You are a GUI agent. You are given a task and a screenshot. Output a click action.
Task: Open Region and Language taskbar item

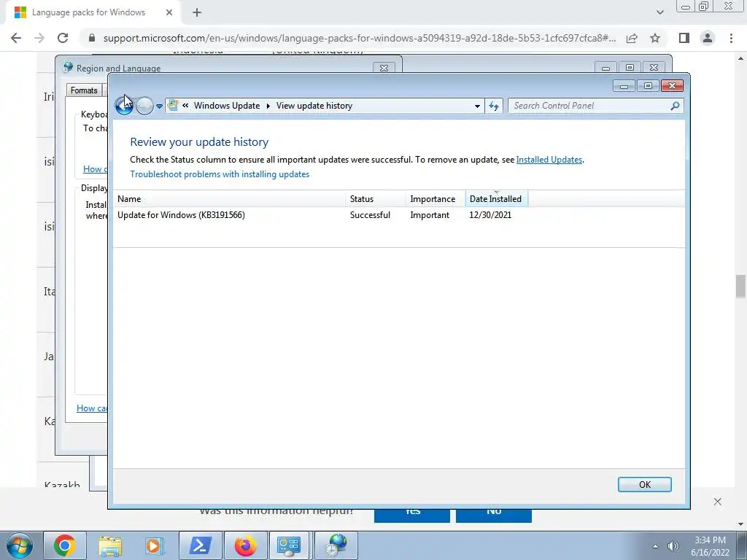(336, 545)
